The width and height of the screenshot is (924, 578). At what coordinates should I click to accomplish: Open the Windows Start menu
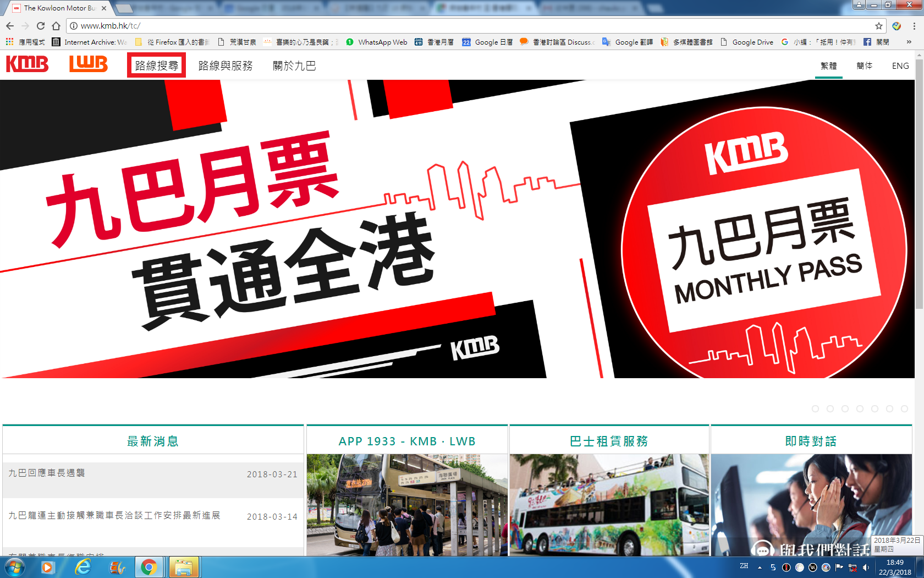(14, 567)
